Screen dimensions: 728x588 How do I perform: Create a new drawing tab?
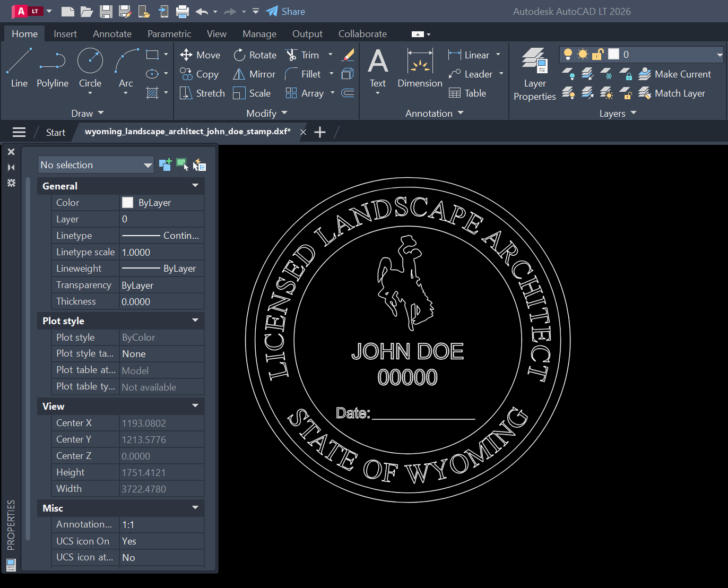pyautogui.click(x=320, y=132)
